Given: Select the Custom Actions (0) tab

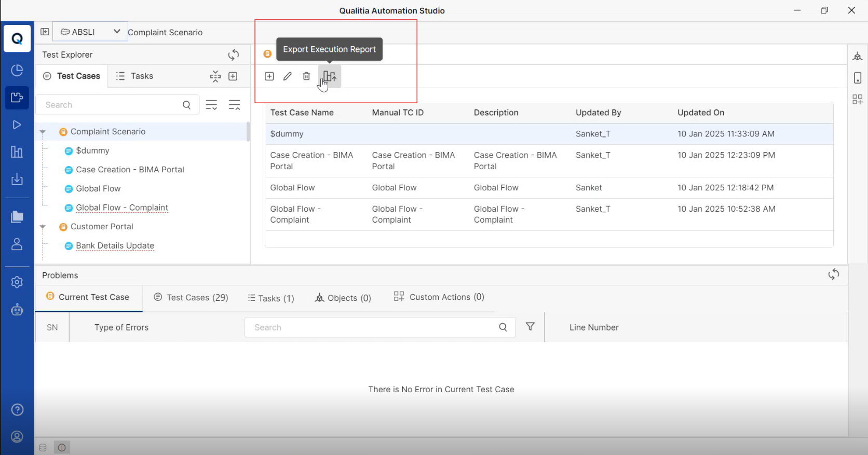Looking at the screenshot, I should click(439, 297).
